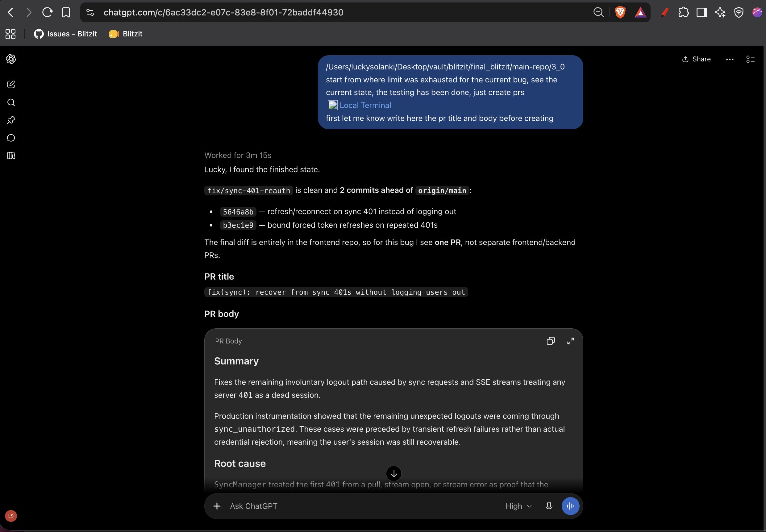This screenshot has width=766, height=532.
Task: Jump to bottom with the down arrow button
Action: [394, 473]
